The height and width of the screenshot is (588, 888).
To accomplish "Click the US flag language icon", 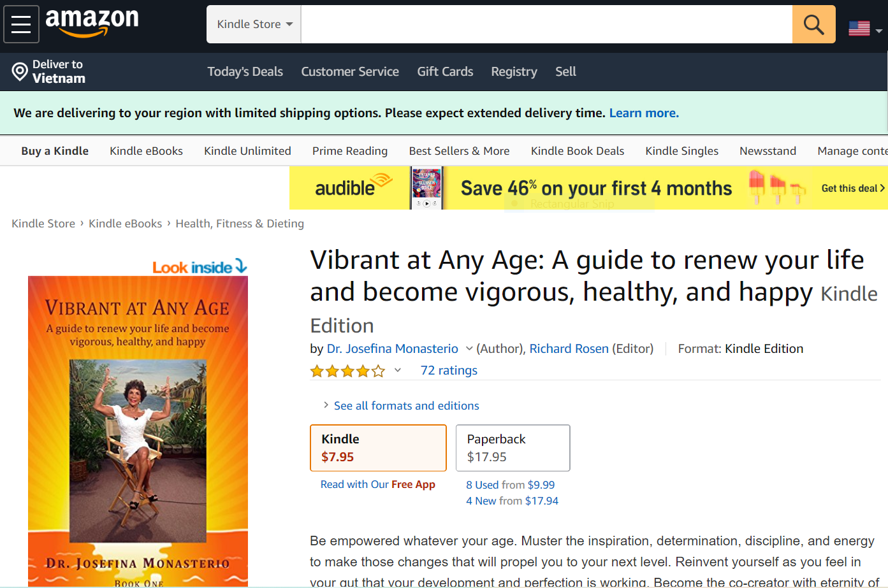I will pyautogui.click(x=859, y=28).
